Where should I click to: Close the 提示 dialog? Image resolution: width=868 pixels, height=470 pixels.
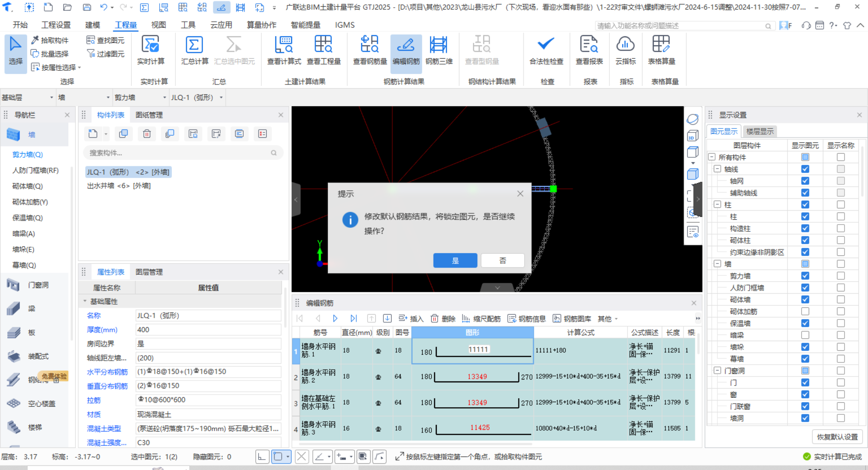[520, 193]
